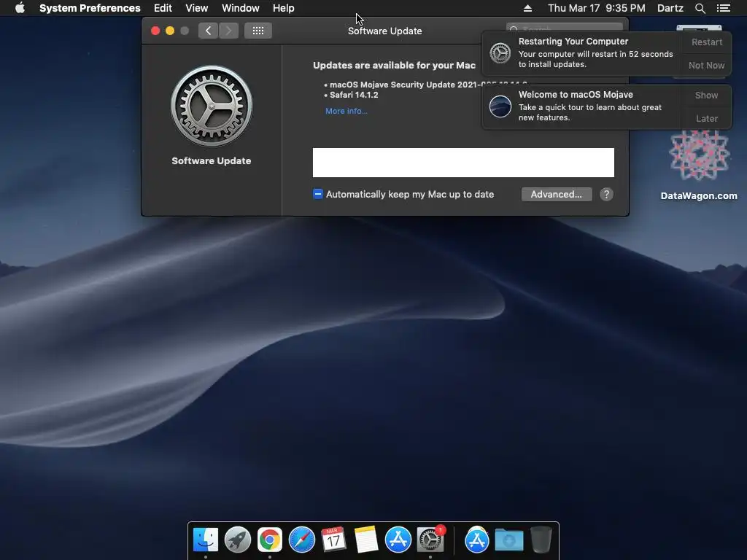Open the first App Store icon in the Dock
Screen dimensions: 747x560
pyautogui.click(x=398, y=540)
